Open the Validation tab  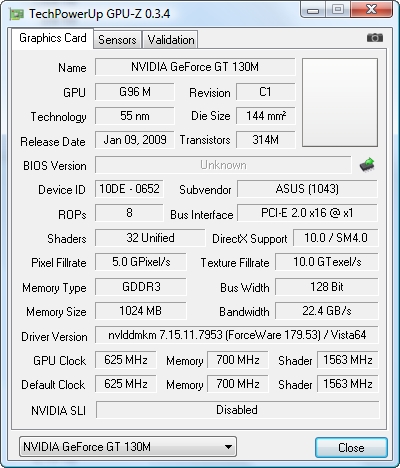(171, 40)
